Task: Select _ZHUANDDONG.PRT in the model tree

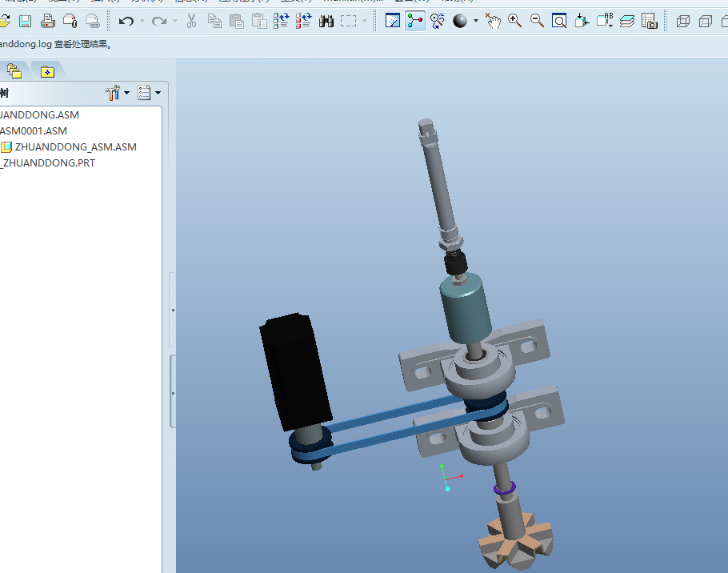Action: pos(47,163)
